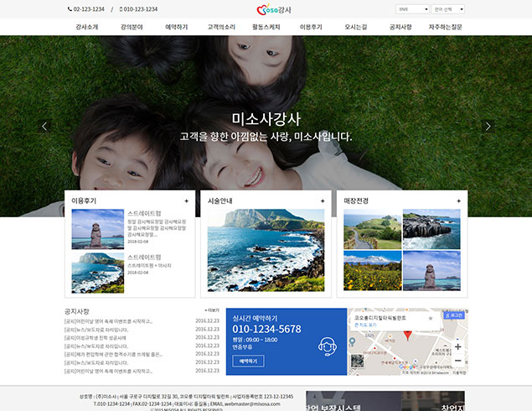Click the headset support icon

pyautogui.click(x=328, y=346)
